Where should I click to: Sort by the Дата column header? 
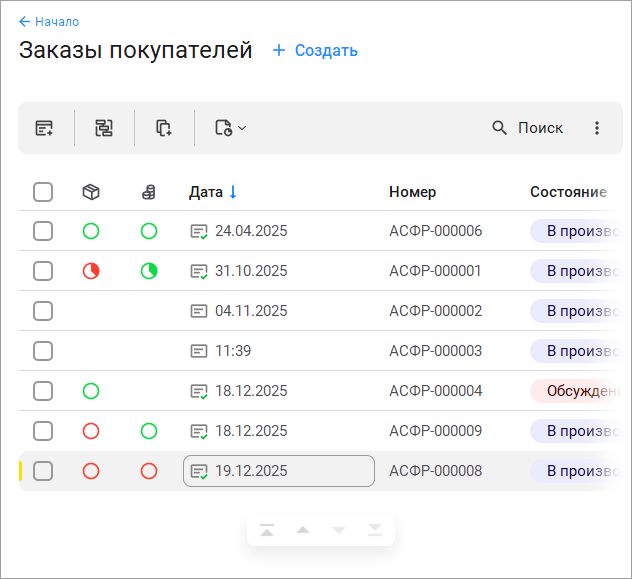pyautogui.click(x=206, y=192)
